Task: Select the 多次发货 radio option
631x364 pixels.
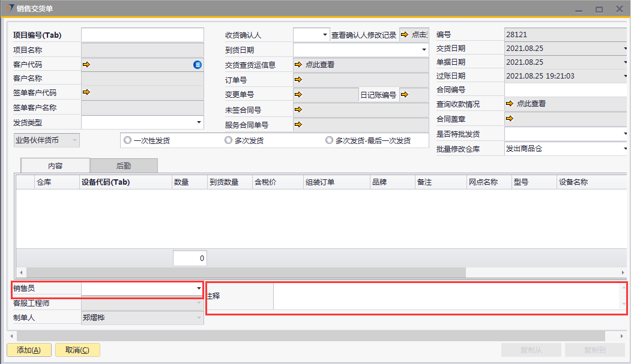Action: pyautogui.click(x=228, y=140)
